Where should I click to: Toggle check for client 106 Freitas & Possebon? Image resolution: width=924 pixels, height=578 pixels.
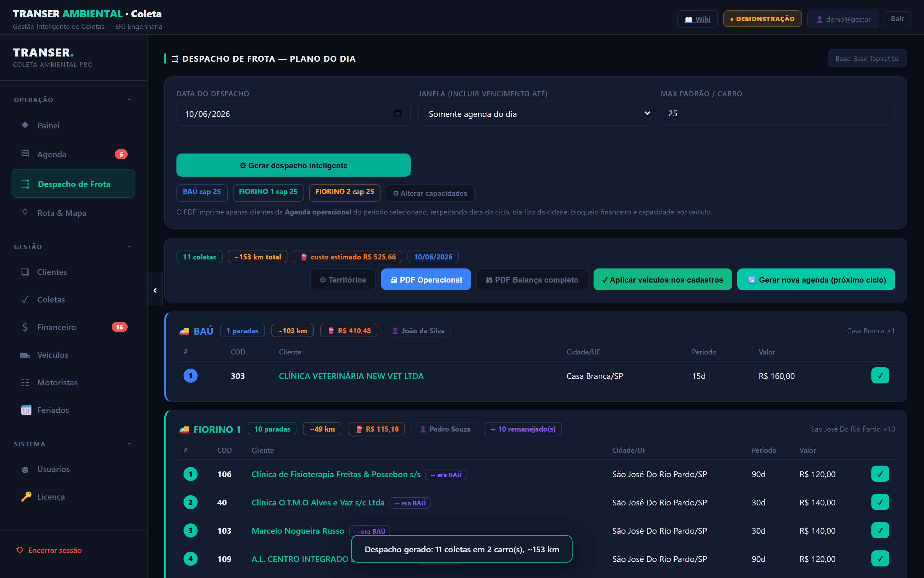880,474
